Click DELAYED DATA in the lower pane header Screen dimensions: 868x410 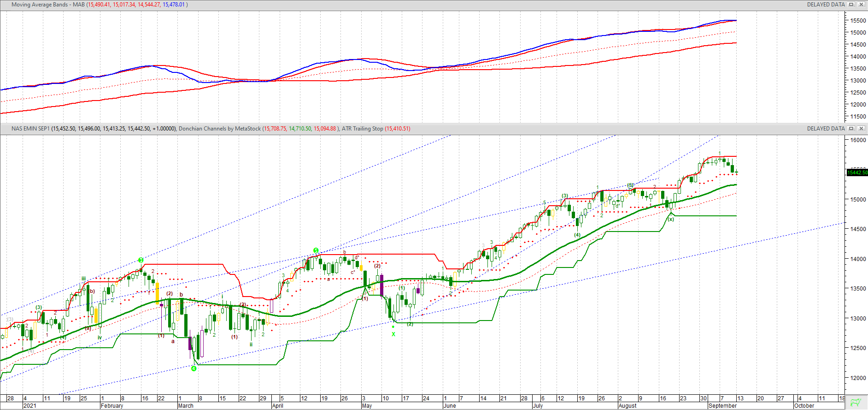pyautogui.click(x=826, y=129)
